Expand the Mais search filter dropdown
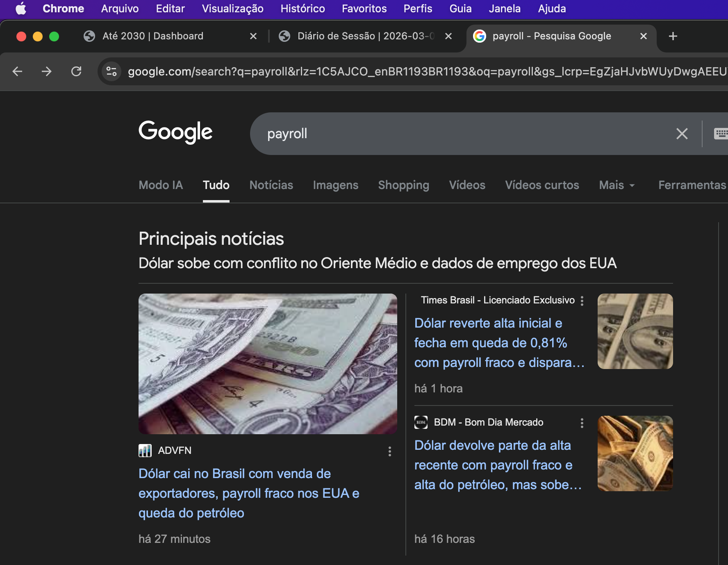 [x=617, y=185]
